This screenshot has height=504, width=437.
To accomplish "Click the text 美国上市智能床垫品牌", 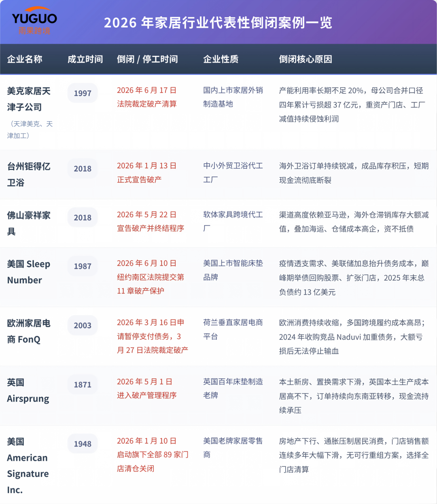I will tap(233, 270).
